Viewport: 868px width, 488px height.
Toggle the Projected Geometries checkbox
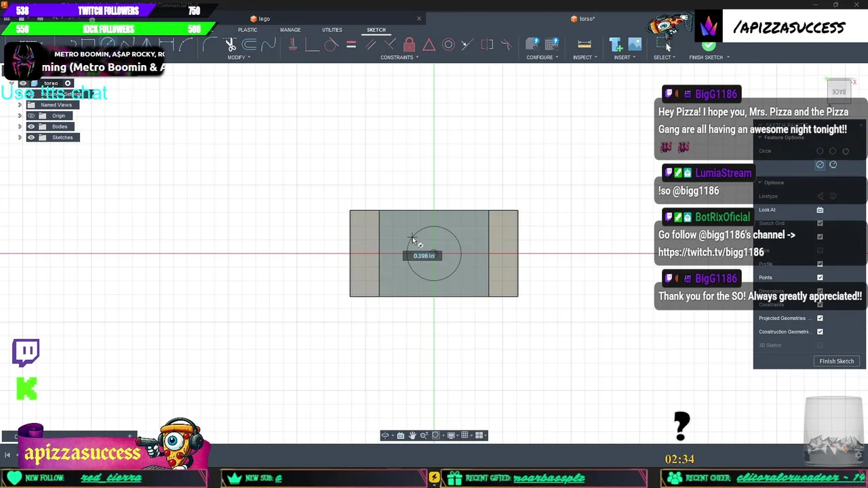820,318
